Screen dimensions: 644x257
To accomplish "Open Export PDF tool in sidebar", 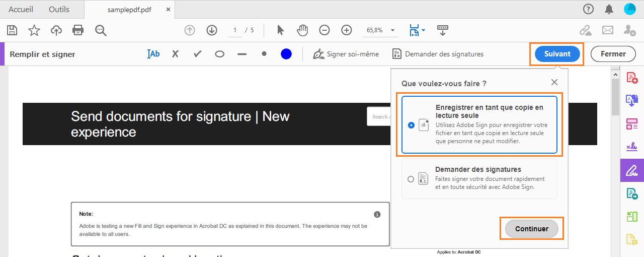I will point(632,100).
